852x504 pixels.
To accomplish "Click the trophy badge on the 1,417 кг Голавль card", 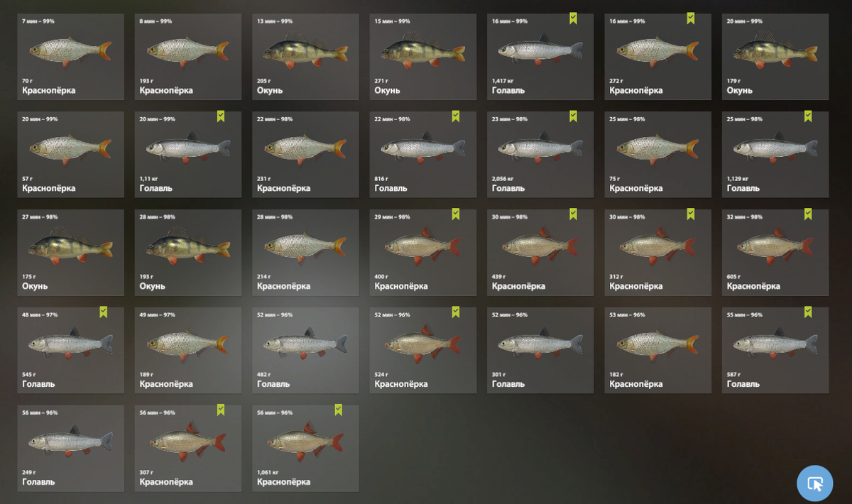I will pos(573,18).
